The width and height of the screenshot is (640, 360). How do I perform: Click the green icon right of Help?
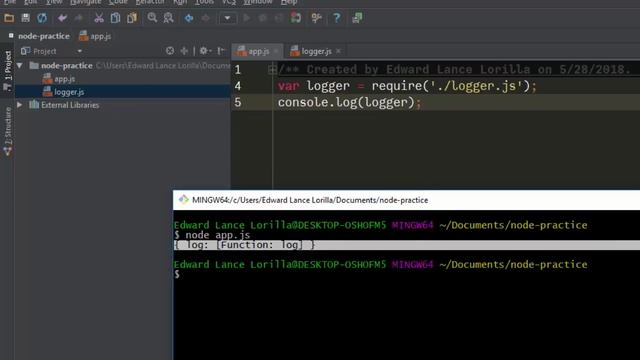coord(357,18)
